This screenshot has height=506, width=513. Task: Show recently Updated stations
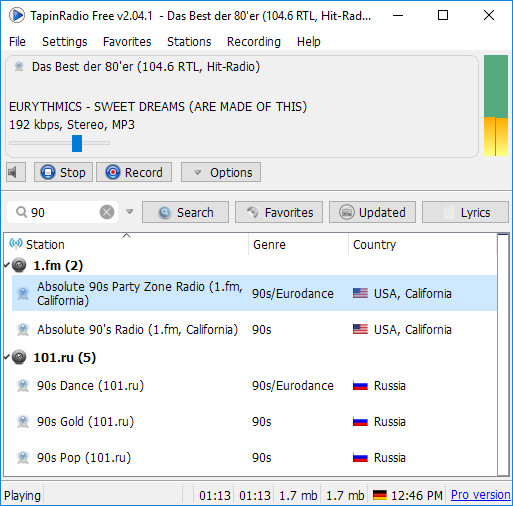[372, 212]
